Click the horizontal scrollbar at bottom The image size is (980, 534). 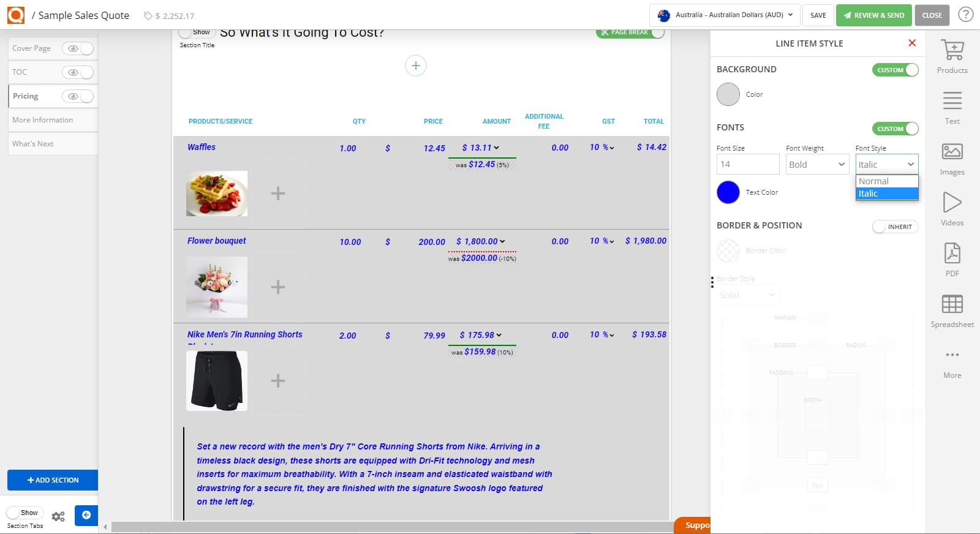tap(392, 527)
